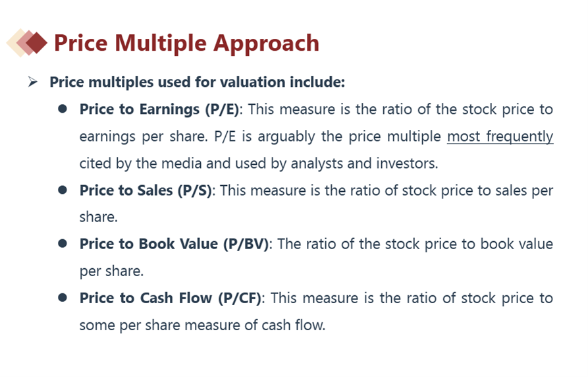Screen dimensions: 588x377
Task: Click the word 'share.' under Price to Sales
Action: click(99, 217)
